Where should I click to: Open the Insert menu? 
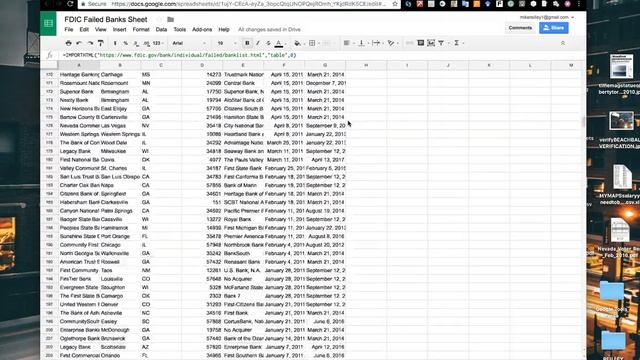pos(119,29)
